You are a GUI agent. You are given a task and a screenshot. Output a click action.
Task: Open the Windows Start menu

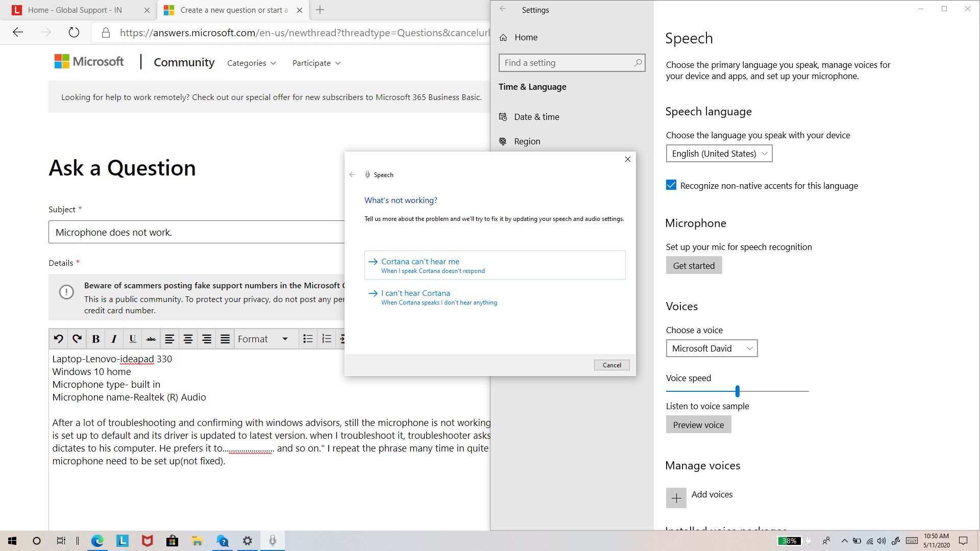click(x=12, y=541)
